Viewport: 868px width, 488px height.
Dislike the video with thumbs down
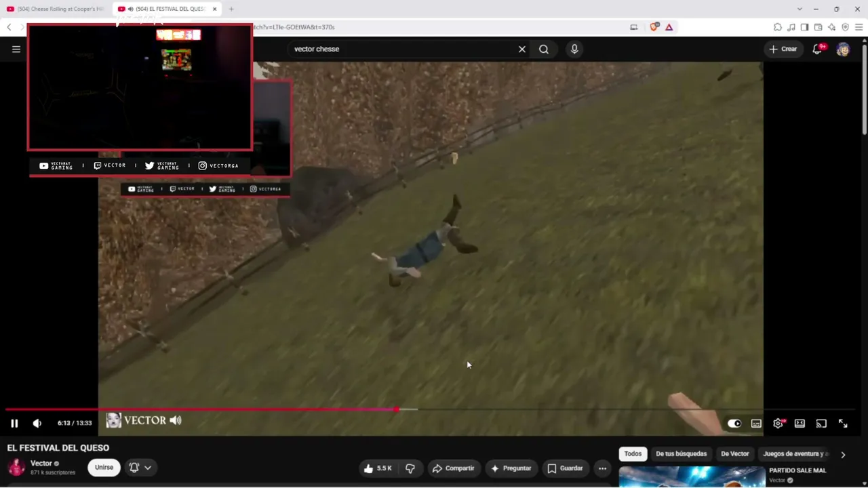coord(410,468)
